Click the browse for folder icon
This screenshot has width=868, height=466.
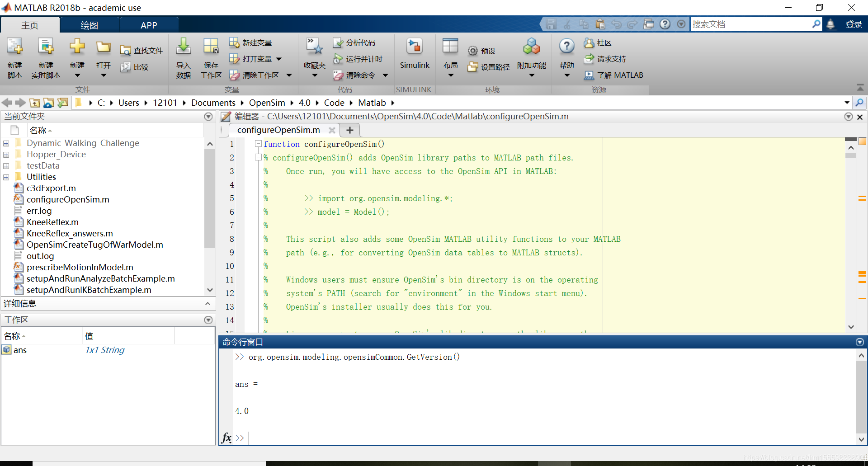coord(49,103)
